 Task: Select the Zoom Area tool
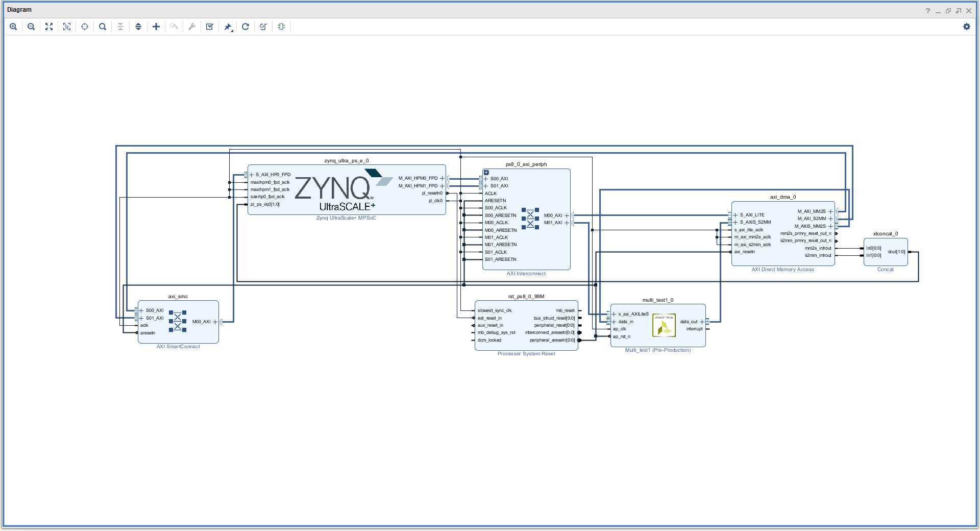click(67, 27)
